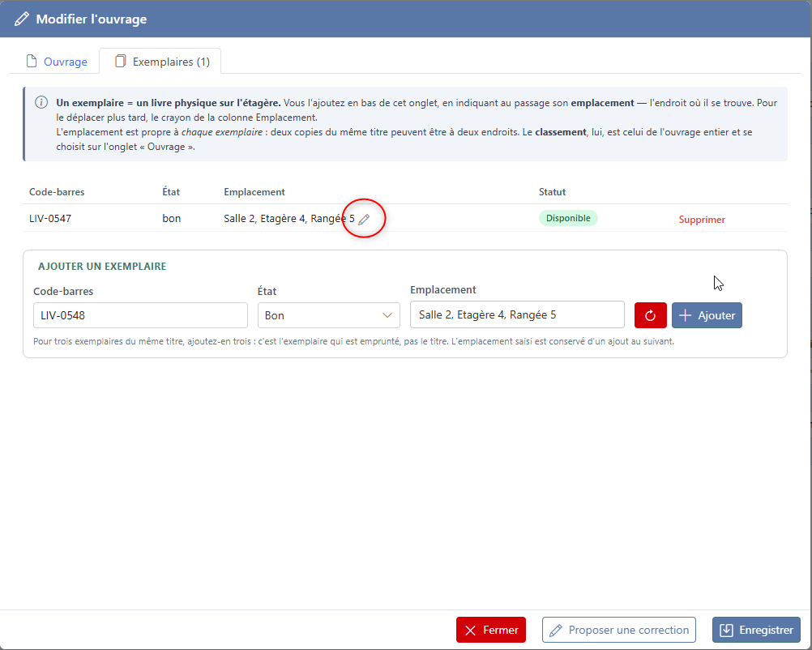Save changes with the Enregistrer button
This screenshot has height=650, width=812.
pos(756,630)
